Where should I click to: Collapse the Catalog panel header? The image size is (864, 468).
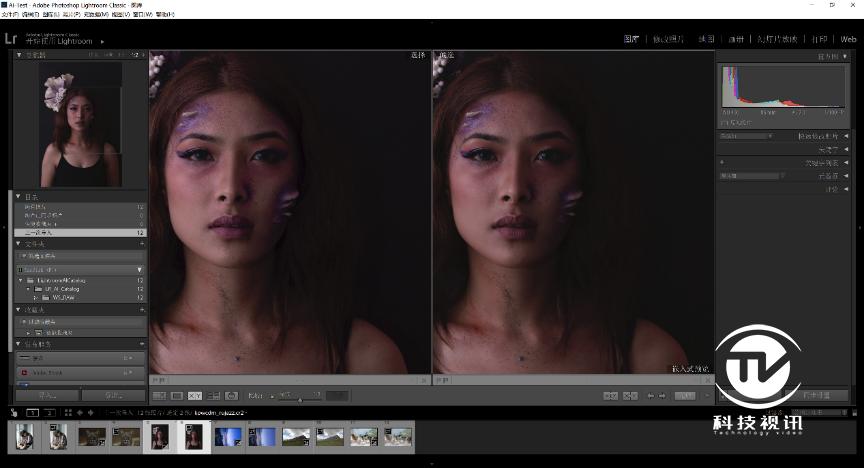[18, 197]
